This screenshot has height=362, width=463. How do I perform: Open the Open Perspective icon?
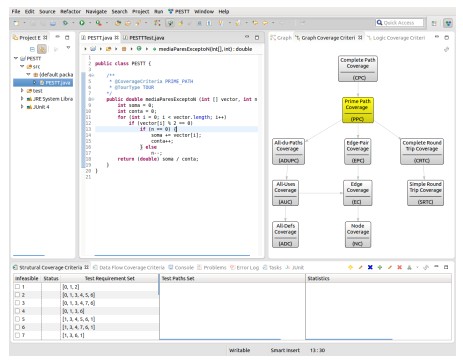click(x=434, y=23)
